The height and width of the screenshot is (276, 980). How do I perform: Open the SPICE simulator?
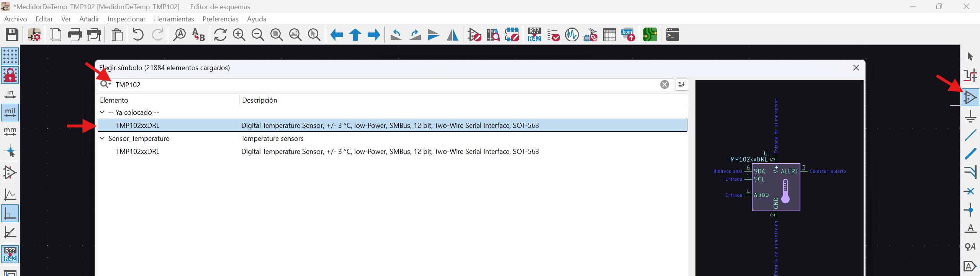(572, 35)
